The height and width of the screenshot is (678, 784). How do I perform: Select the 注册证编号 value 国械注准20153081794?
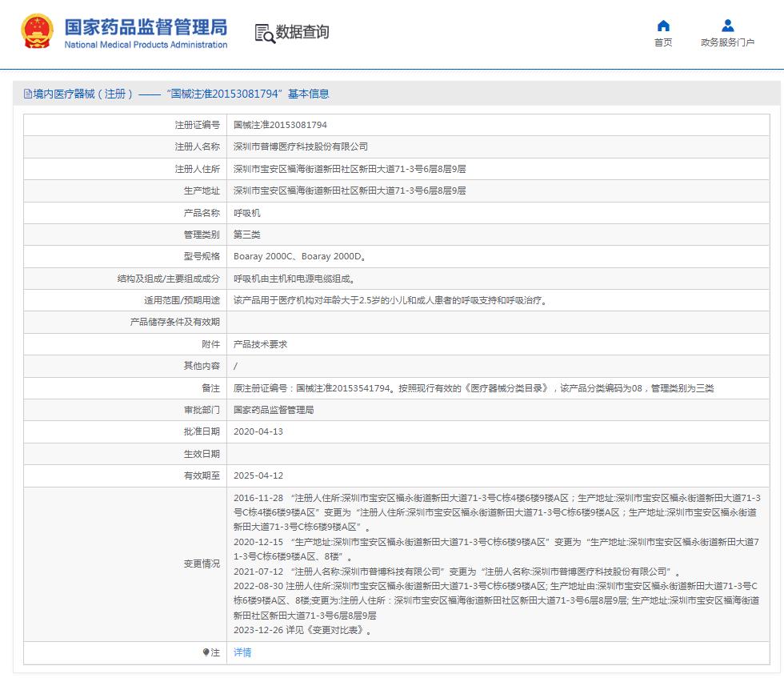click(x=280, y=125)
